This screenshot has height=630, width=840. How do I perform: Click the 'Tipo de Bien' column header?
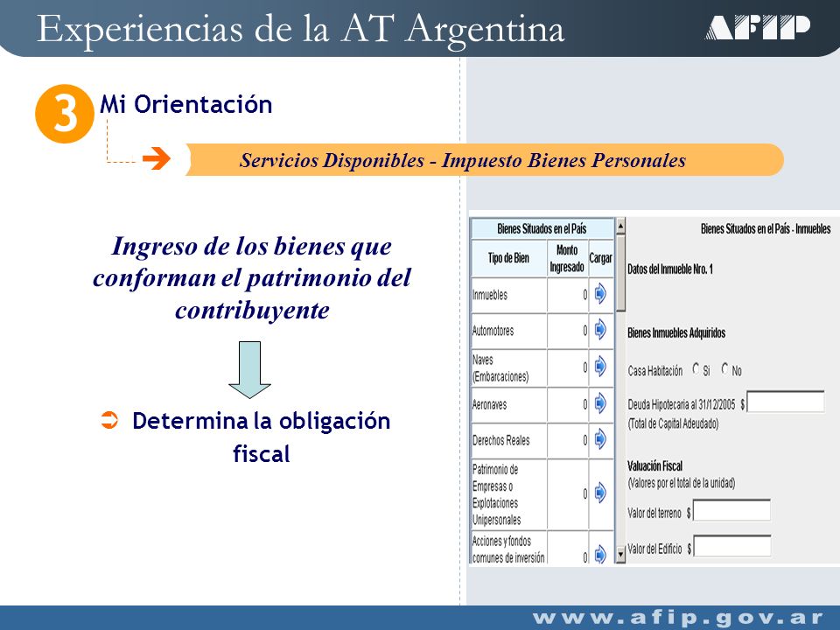tap(508, 258)
